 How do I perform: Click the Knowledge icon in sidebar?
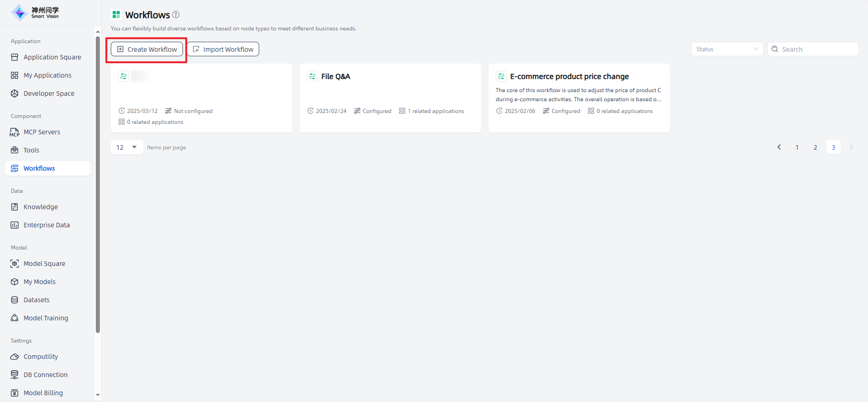pyautogui.click(x=15, y=207)
